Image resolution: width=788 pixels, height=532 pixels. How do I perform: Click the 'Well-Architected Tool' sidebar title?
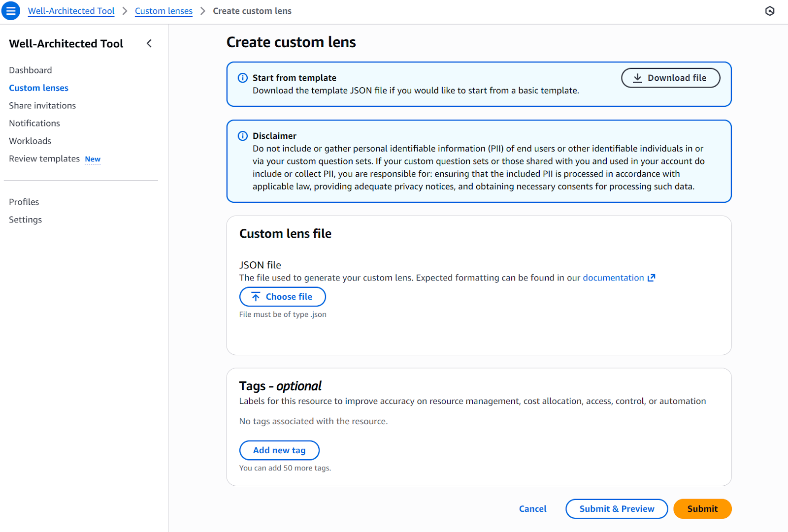pyautogui.click(x=66, y=44)
